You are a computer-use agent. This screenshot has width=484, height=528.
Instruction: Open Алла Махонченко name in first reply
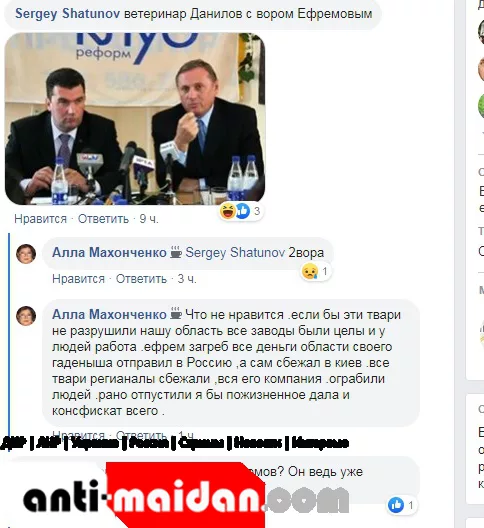pos(109,253)
